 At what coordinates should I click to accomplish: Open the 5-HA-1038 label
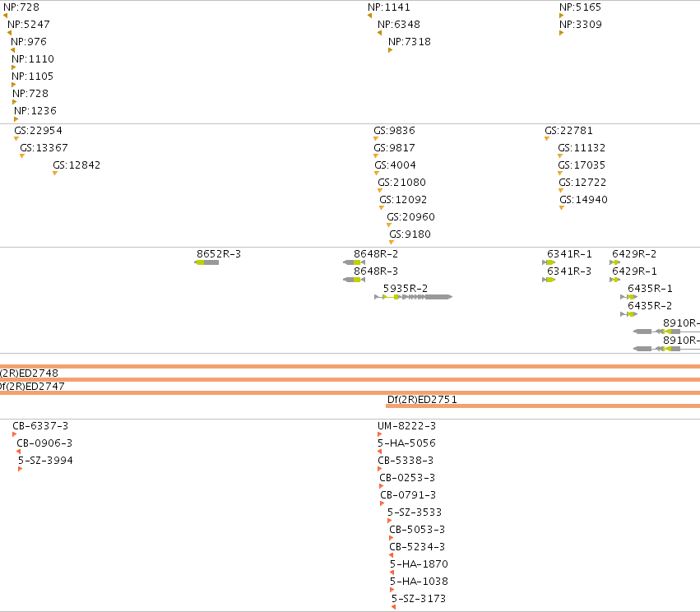[x=419, y=582]
